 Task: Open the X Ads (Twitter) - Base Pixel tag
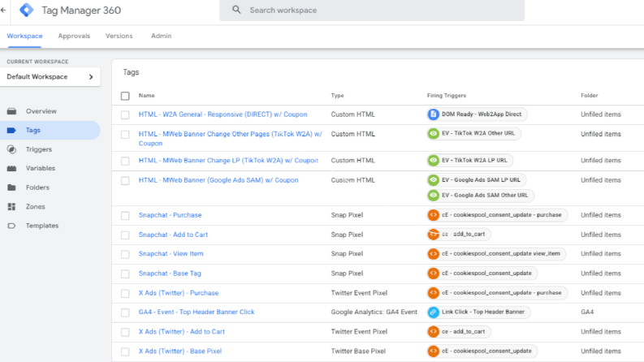point(180,351)
